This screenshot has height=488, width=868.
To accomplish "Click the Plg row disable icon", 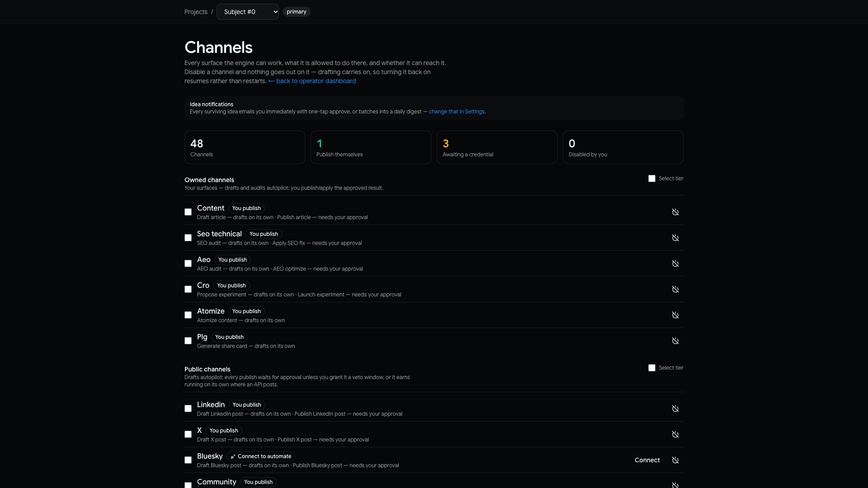I will click(x=675, y=341).
